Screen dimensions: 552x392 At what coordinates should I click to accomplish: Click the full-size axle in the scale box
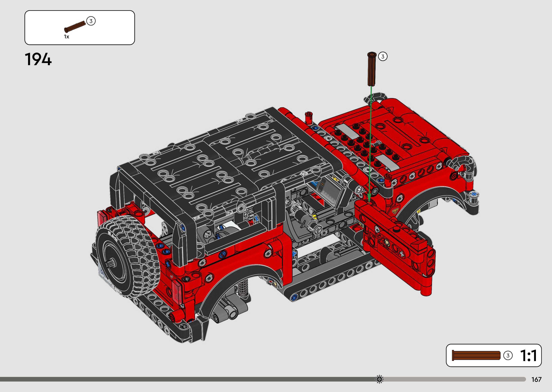(x=476, y=356)
